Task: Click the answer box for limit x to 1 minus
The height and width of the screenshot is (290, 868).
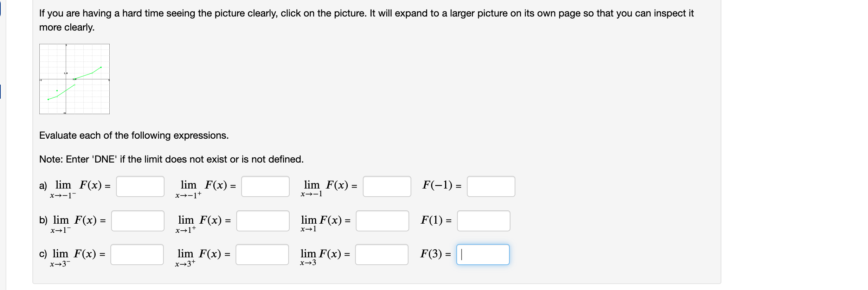Action: click(137, 220)
